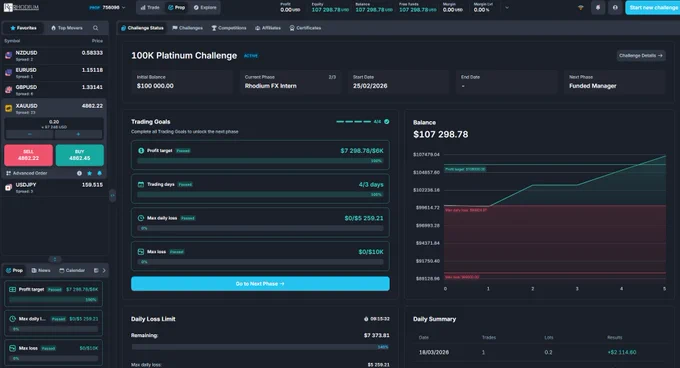Click the connection signal icon in header
680x368 pixels.
[x=581, y=7]
